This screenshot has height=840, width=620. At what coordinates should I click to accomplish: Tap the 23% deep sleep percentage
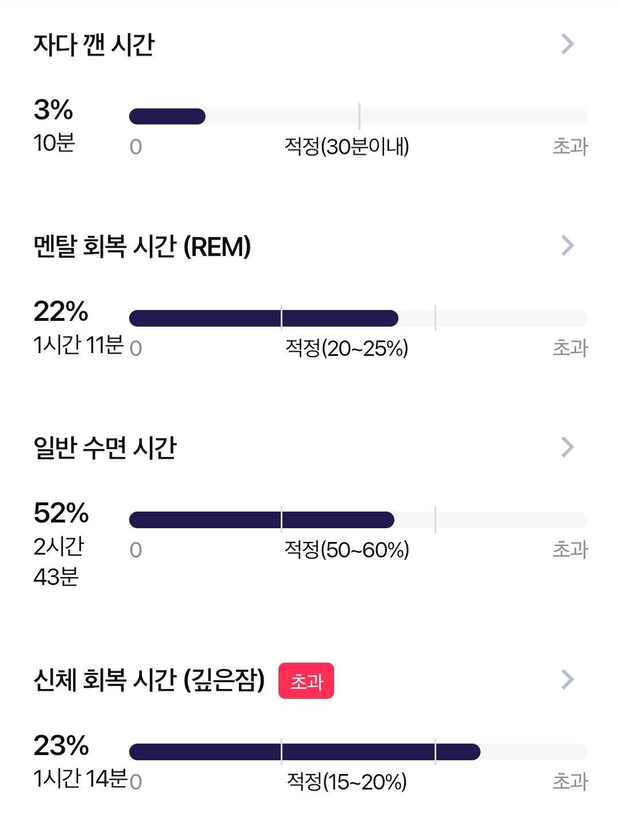click(61, 745)
